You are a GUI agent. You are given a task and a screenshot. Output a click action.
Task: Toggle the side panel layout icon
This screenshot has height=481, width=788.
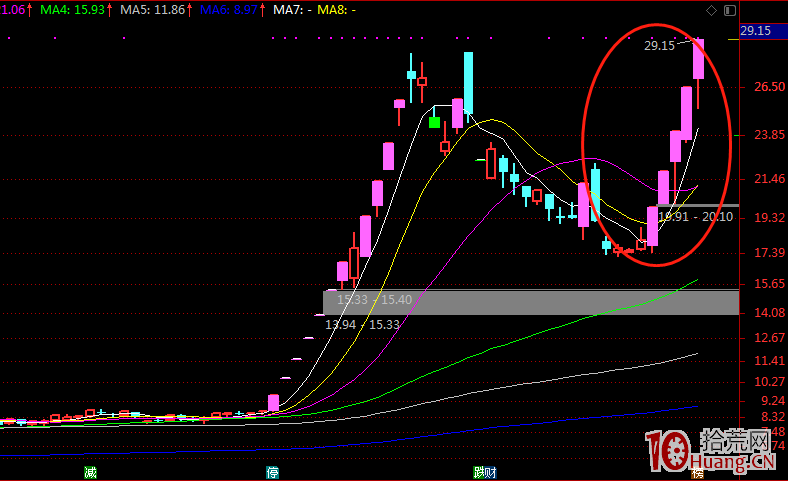coord(730,10)
